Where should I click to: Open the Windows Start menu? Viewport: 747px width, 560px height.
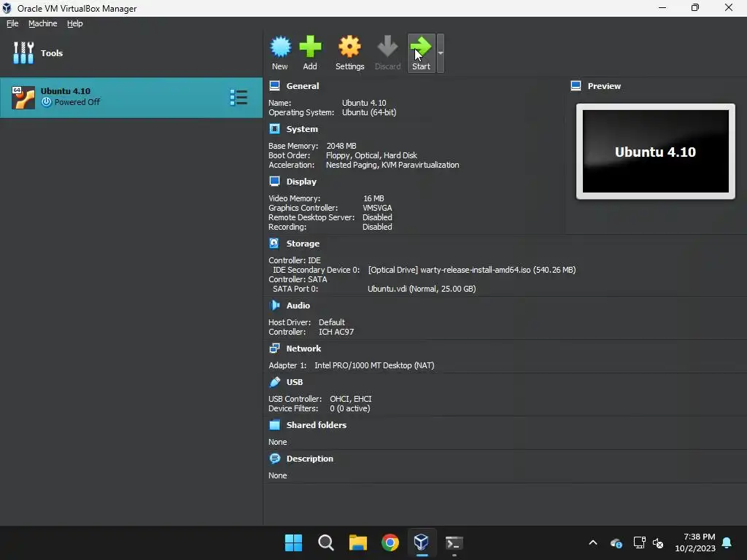pos(293,542)
